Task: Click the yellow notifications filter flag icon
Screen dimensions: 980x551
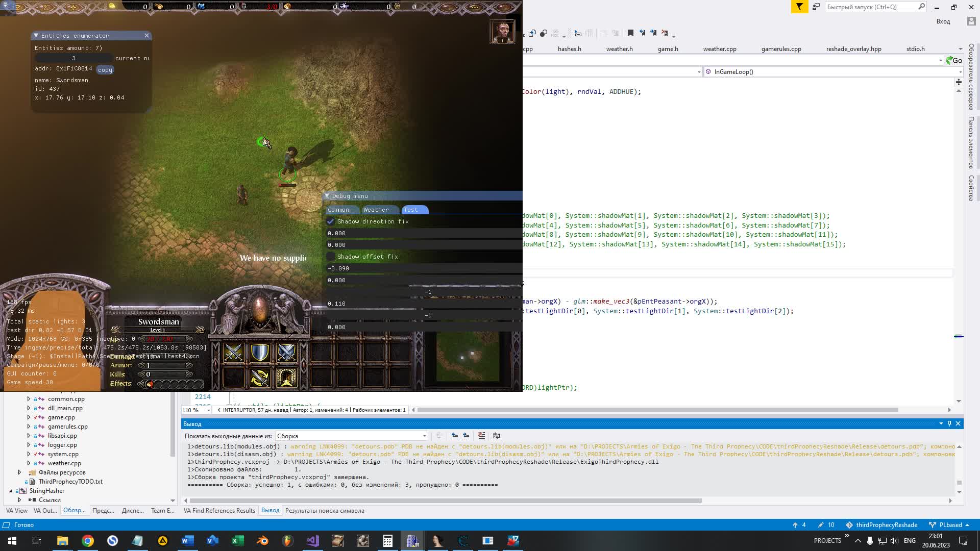Action: (799, 7)
